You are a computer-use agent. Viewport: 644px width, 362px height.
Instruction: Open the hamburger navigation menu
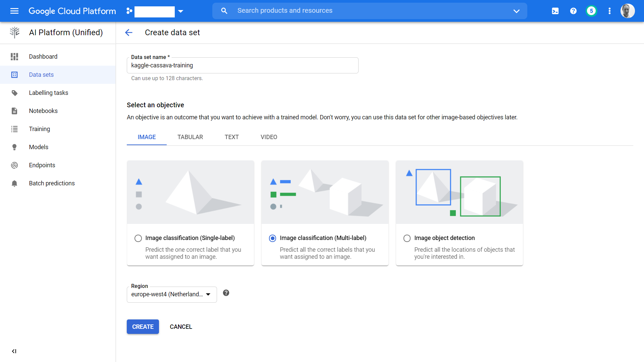pos(14,11)
